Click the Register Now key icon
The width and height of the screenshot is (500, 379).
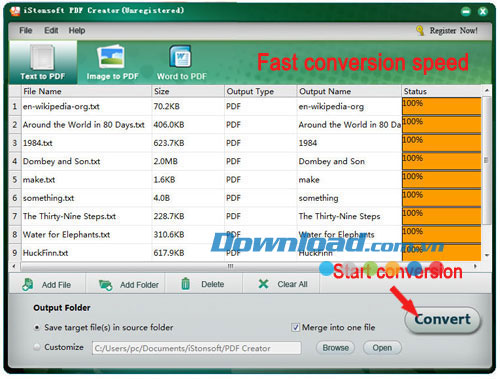click(x=420, y=30)
